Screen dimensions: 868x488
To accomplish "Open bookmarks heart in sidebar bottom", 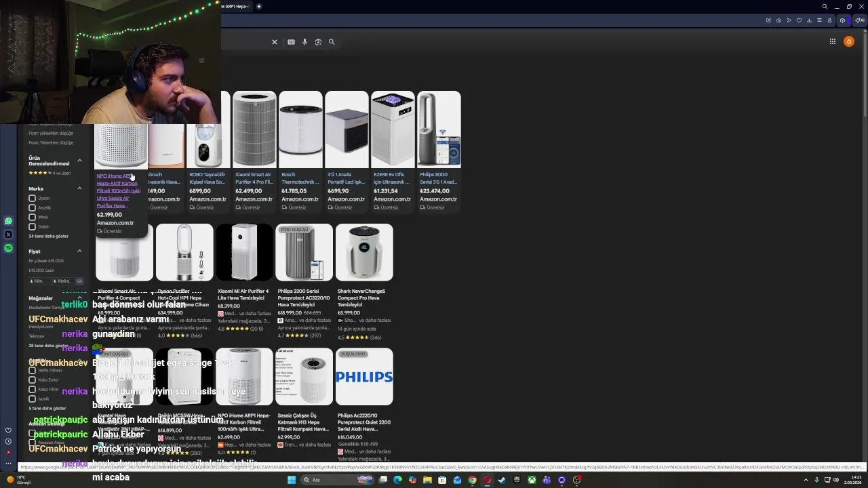I will [8, 430].
